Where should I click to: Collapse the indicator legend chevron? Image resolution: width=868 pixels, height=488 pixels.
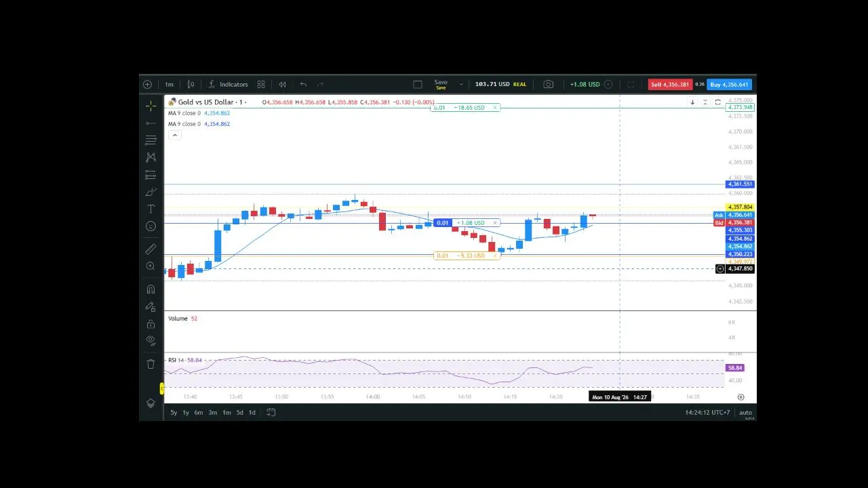[174, 135]
